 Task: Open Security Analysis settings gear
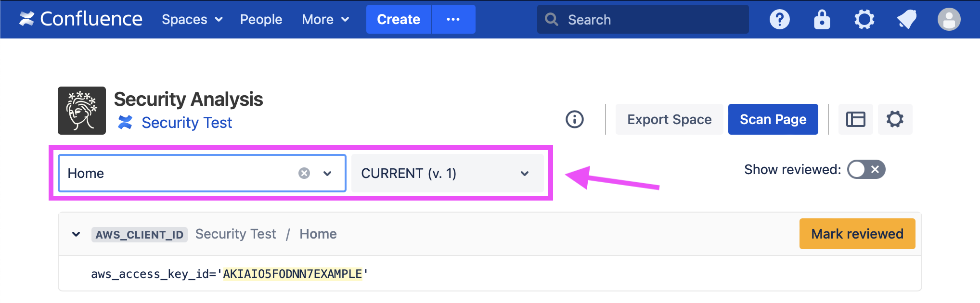[x=895, y=119]
